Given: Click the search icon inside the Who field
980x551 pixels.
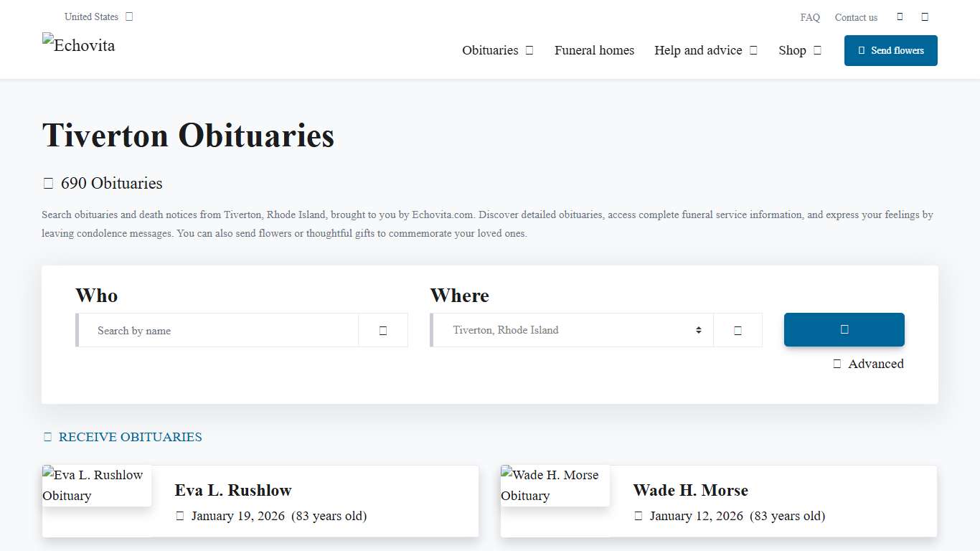Looking at the screenshot, I should coord(382,329).
